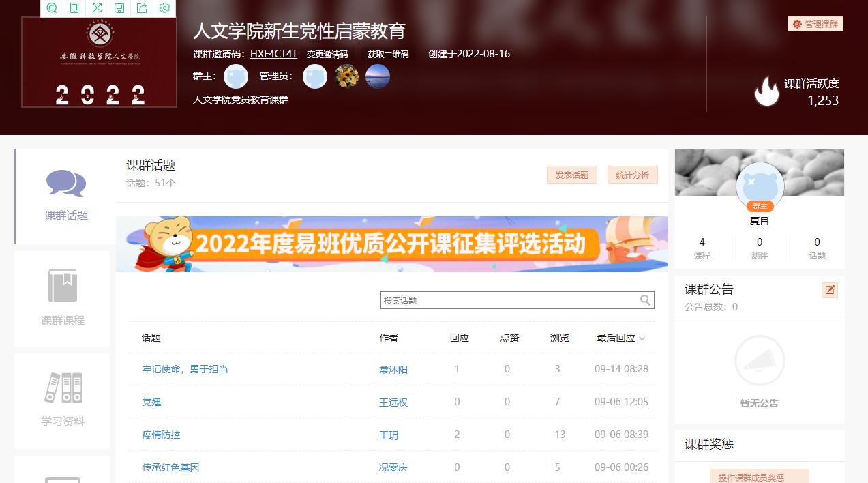Click the mobile phone icon in image toolbar
Image resolution: width=868 pixels, height=483 pixels.
coord(74,8)
